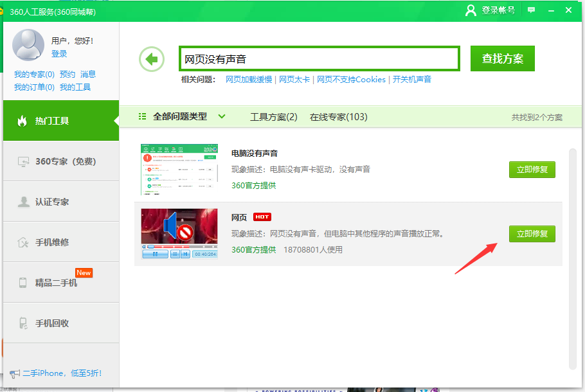Screen dimensions: 585x392
Task: Click the orange New badge on 精品二手机
Action: click(x=84, y=272)
